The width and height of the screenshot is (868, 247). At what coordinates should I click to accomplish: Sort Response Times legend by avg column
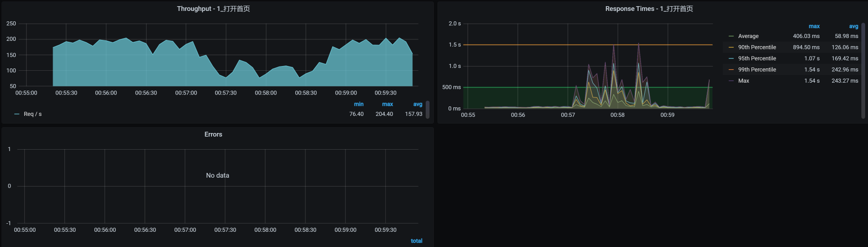tap(853, 26)
